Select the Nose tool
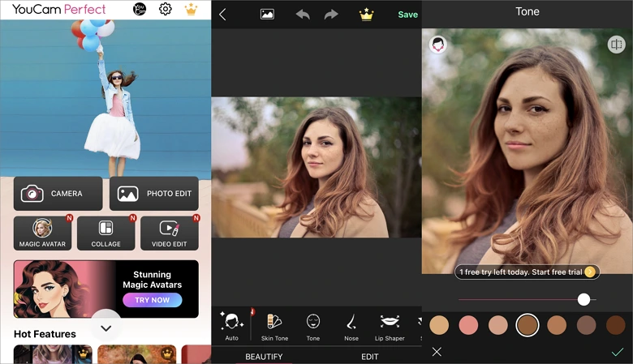The width and height of the screenshot is (633, 364). pyautogui.click(x=351, y=327)
